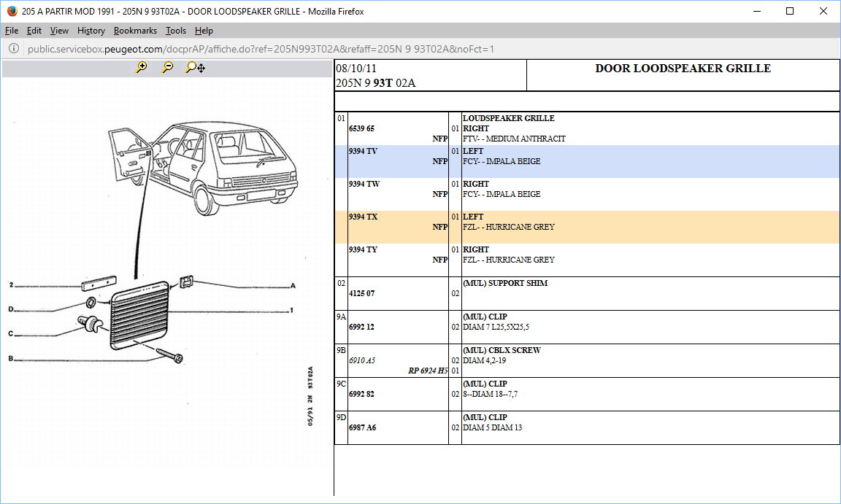Select part number 4125 07

362,293
